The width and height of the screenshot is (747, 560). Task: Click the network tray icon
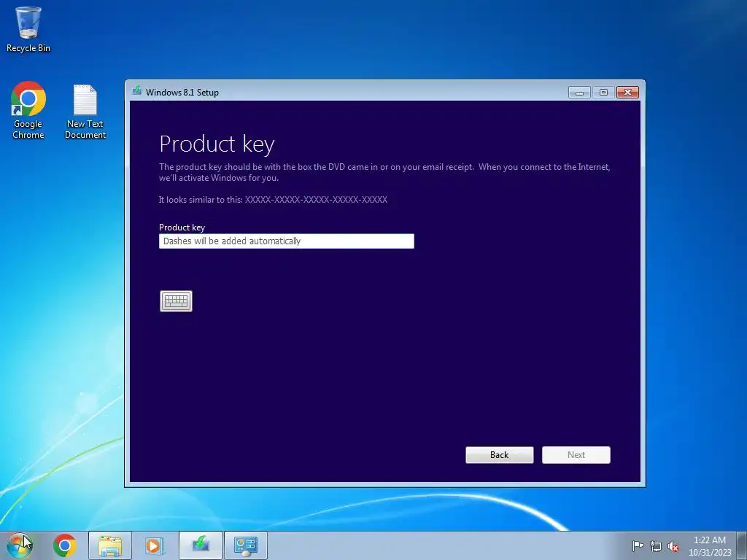pyautogui.click(x=656, y=546)
